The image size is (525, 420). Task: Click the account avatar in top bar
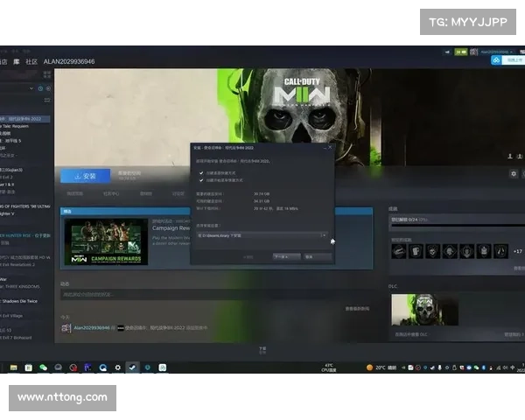(473, 52)
